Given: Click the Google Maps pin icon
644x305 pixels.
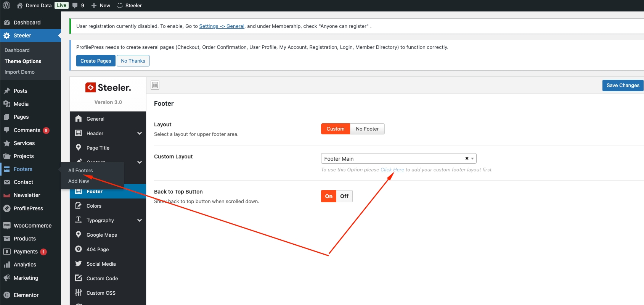Looking at the screenshot, I should 79,235.
